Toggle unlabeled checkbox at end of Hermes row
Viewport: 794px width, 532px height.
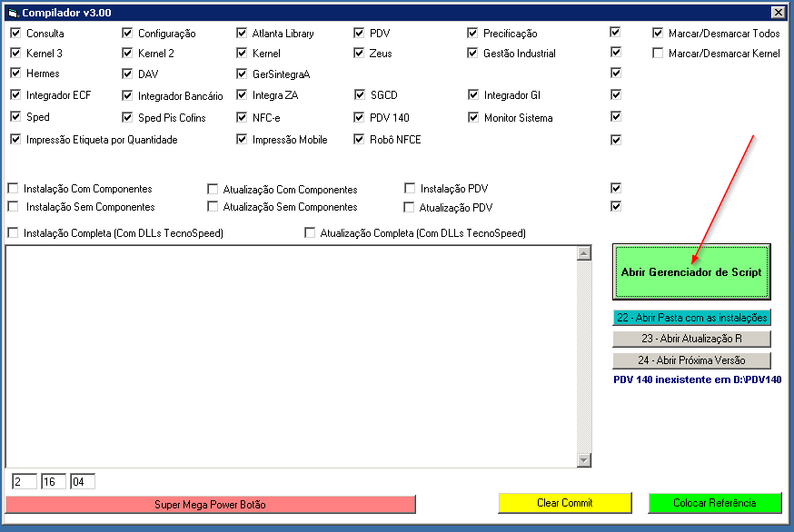[x=616, y=73]
